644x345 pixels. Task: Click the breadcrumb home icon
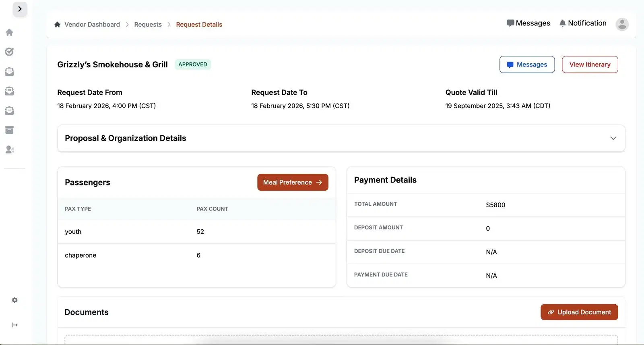tap(57, 25)
